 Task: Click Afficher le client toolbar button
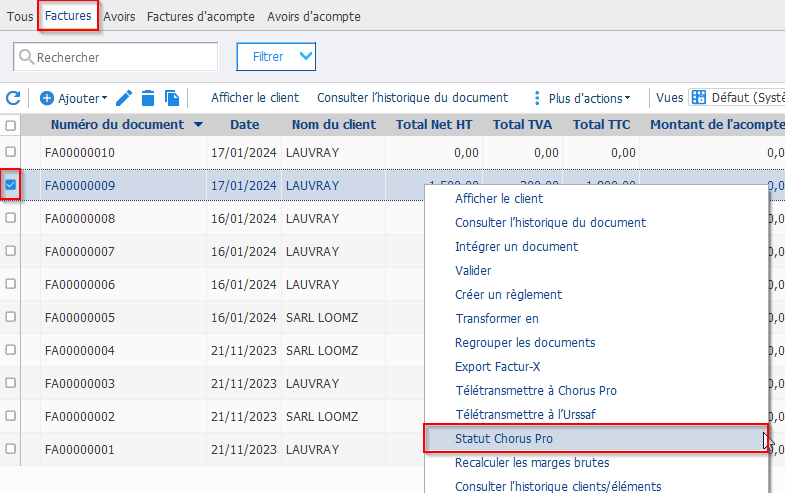255,98
